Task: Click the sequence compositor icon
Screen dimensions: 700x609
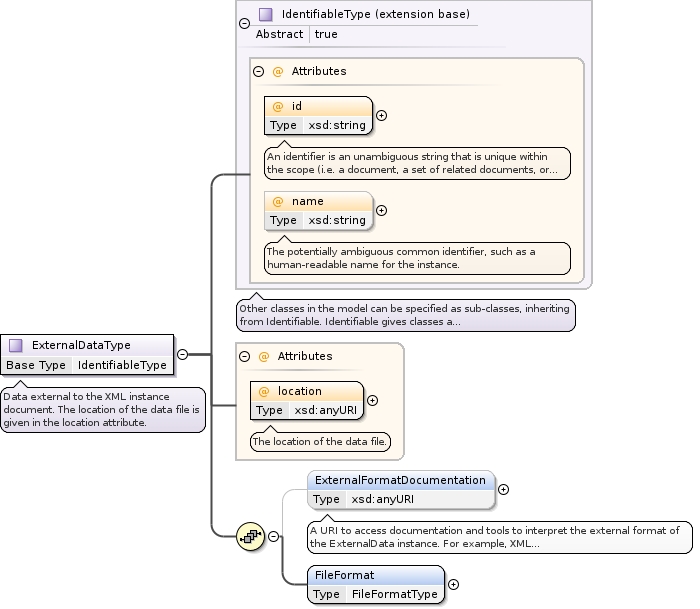Action: (250, 537)
